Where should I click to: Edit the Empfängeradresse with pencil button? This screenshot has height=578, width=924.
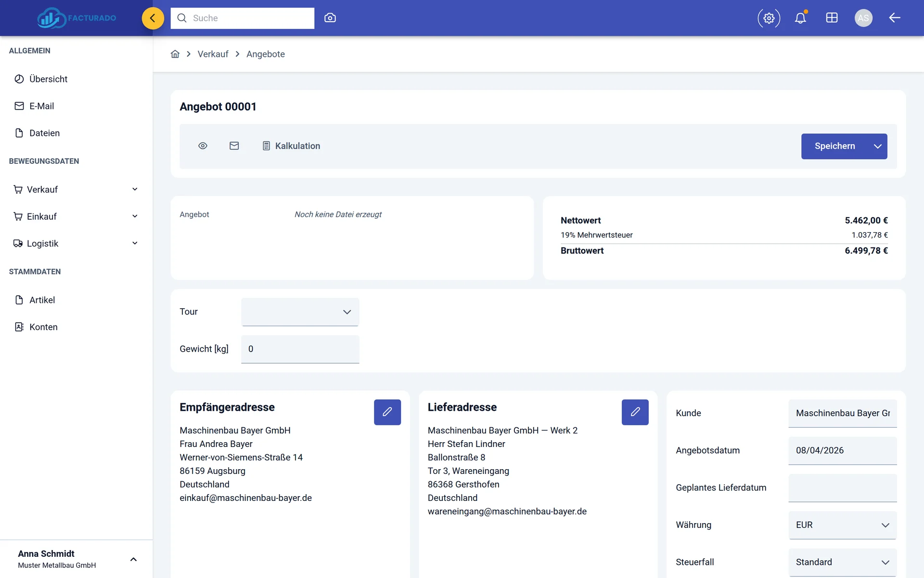(387, 412)
